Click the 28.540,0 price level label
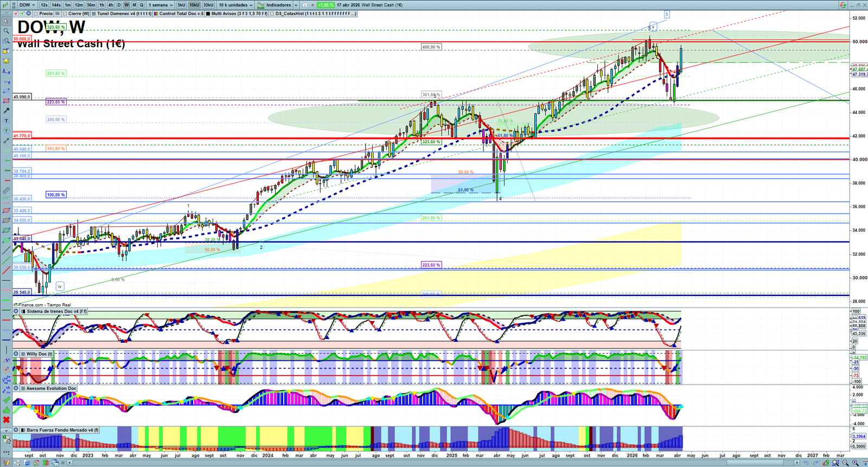This screenshot has height=467, width=868. click(22, 292)
